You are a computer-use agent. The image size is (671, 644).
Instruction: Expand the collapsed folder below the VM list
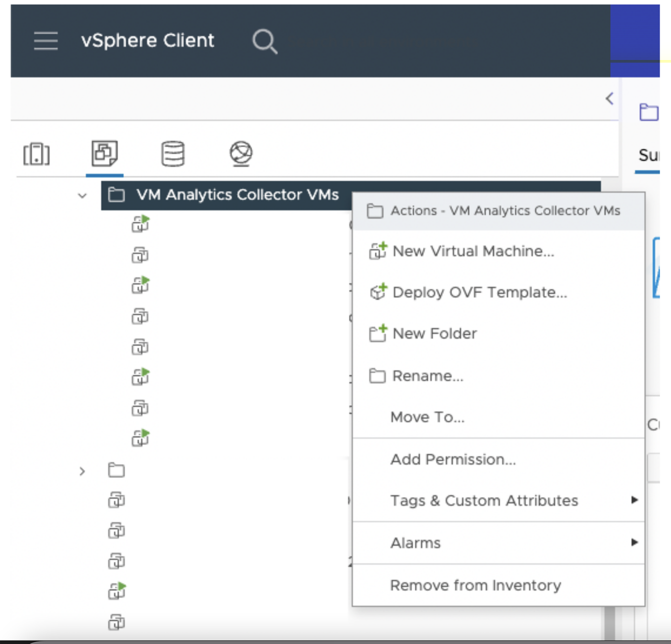(x=82, y=471)
